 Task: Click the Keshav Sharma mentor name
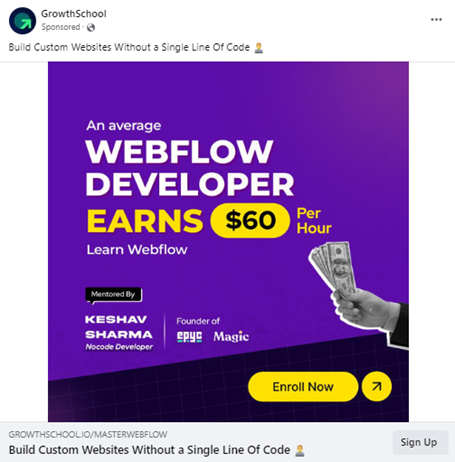point(119,327)
